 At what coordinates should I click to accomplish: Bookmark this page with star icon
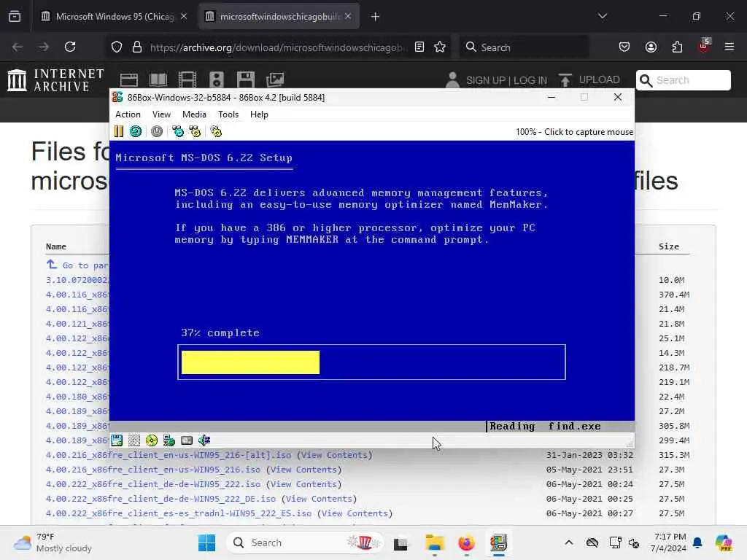(440, 47)
